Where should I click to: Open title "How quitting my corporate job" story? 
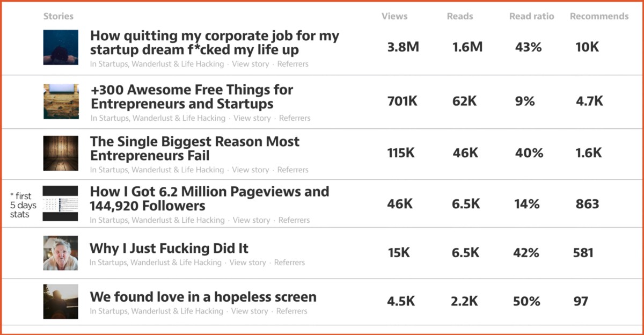[x=215, y=43]
